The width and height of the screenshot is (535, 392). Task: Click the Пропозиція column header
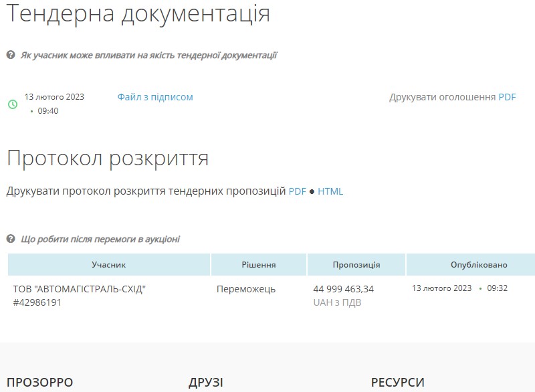356,265
